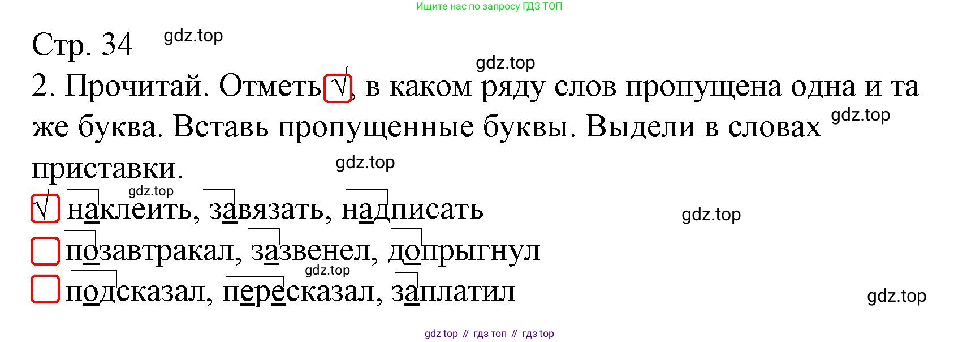
Task: Click the word позавтракал
Action: coord(149,252)
